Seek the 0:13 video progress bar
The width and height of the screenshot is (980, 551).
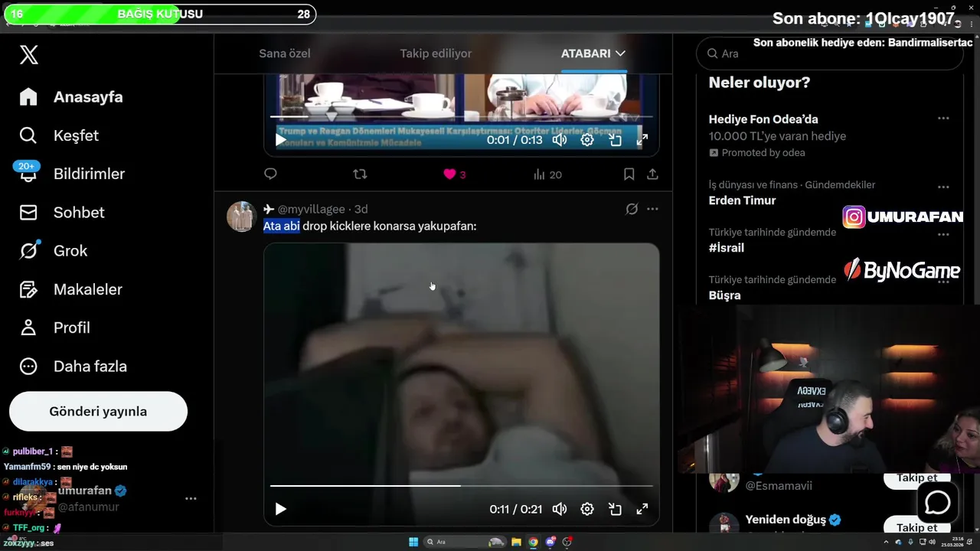click(462, 117)
